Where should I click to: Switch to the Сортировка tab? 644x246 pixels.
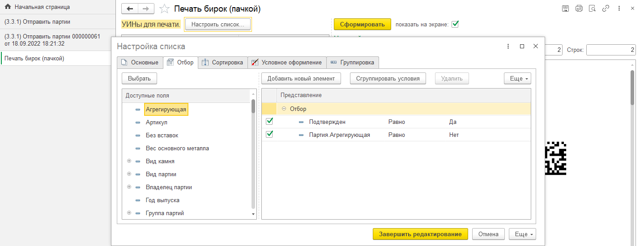pyautogui.click(x=222, y=63)
